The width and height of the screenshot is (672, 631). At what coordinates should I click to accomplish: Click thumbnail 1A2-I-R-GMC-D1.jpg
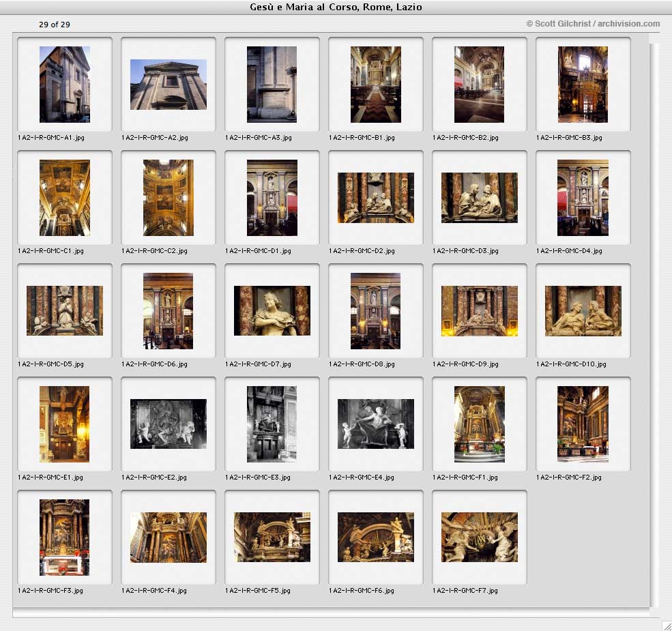[272, 198]
